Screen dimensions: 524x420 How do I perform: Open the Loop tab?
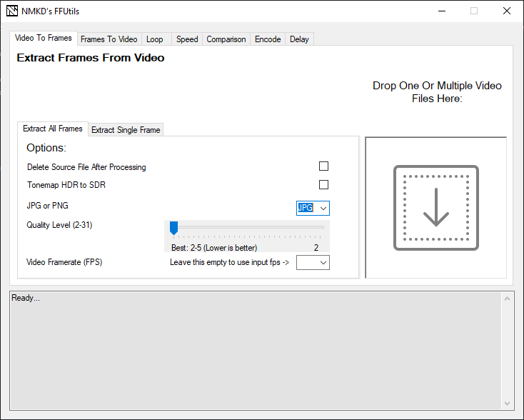pyautogui.click(x=155, y=39)
